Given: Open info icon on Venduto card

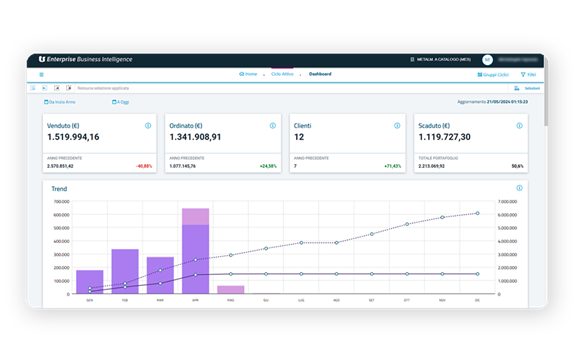Looking at the screenshot, I should 148,126.
